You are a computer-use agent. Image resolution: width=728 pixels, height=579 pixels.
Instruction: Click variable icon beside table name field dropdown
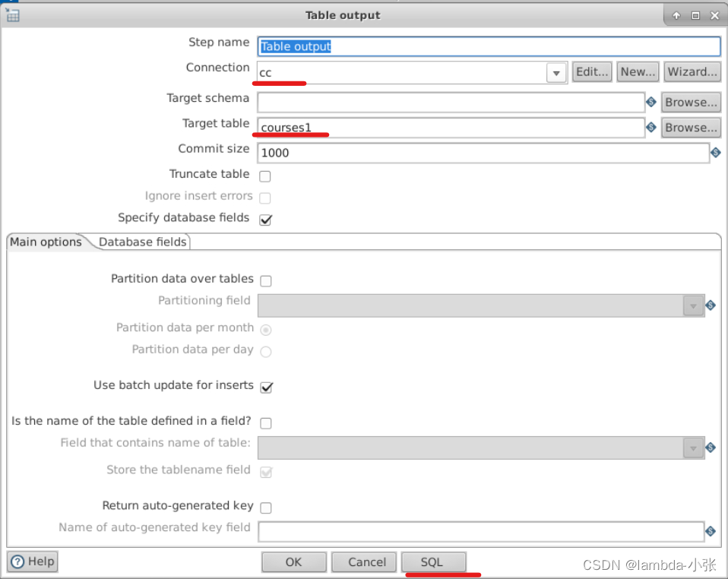pos(711,447)
